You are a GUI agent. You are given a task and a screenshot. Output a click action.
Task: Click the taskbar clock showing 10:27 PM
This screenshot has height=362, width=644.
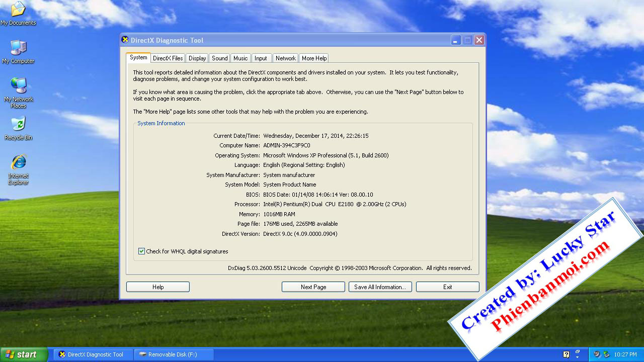tap(625, 354)
